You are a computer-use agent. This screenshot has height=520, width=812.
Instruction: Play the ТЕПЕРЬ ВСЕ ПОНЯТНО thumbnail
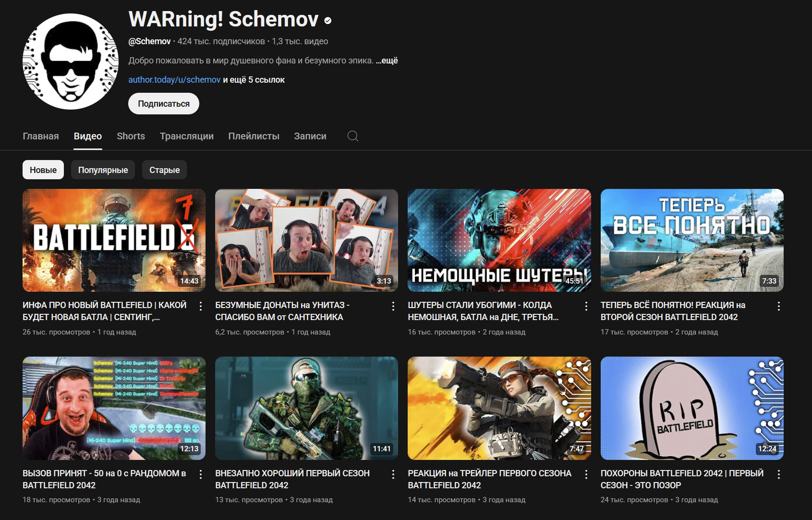692,240
